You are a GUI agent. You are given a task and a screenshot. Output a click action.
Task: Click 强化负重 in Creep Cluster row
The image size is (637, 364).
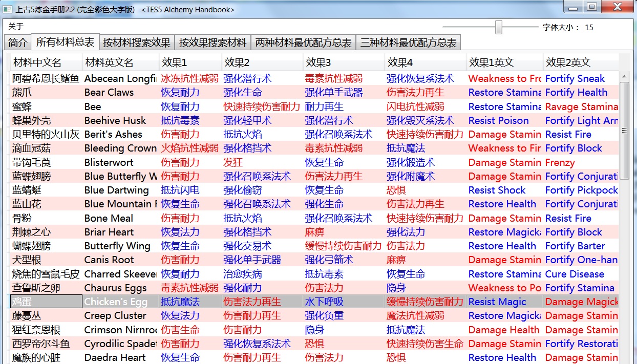[x=344, y=316]
